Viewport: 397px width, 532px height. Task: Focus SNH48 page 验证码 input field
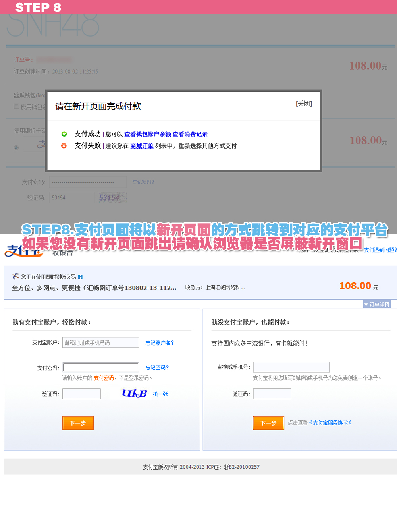[x=71, y=197]
